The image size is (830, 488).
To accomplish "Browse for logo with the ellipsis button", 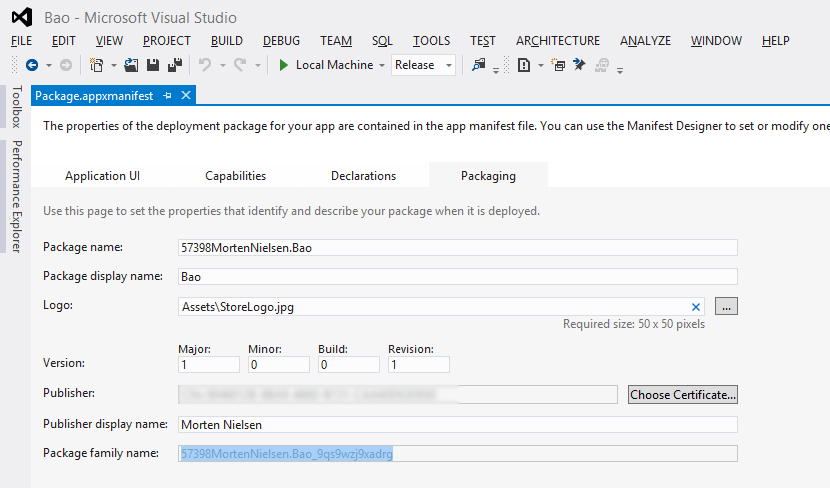I will 726,306.
